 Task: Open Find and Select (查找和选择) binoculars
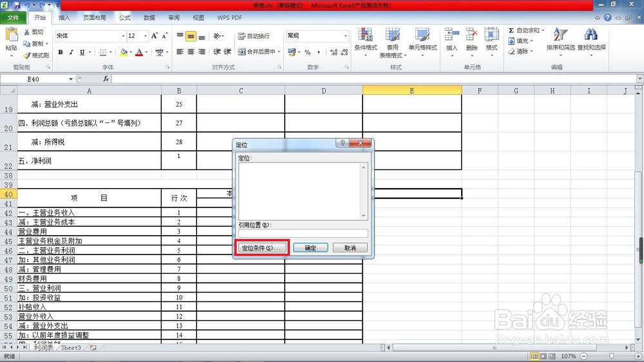coord(591,41)
